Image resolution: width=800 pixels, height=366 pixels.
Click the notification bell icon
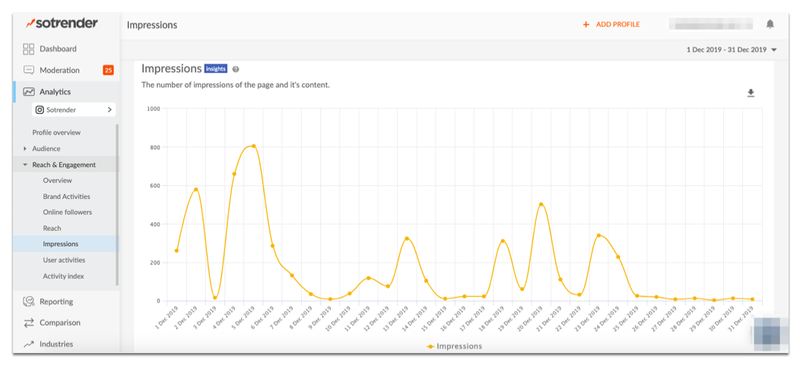point(770,24)
